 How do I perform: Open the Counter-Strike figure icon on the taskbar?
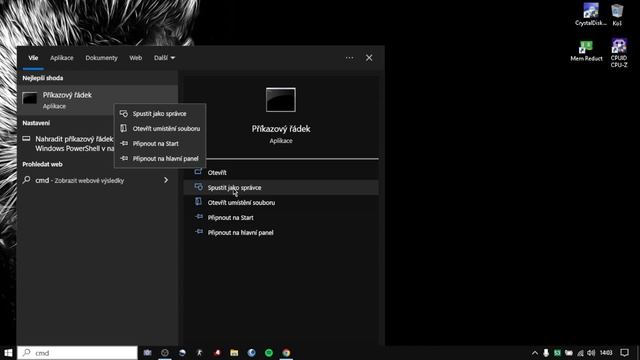(200, 353)
